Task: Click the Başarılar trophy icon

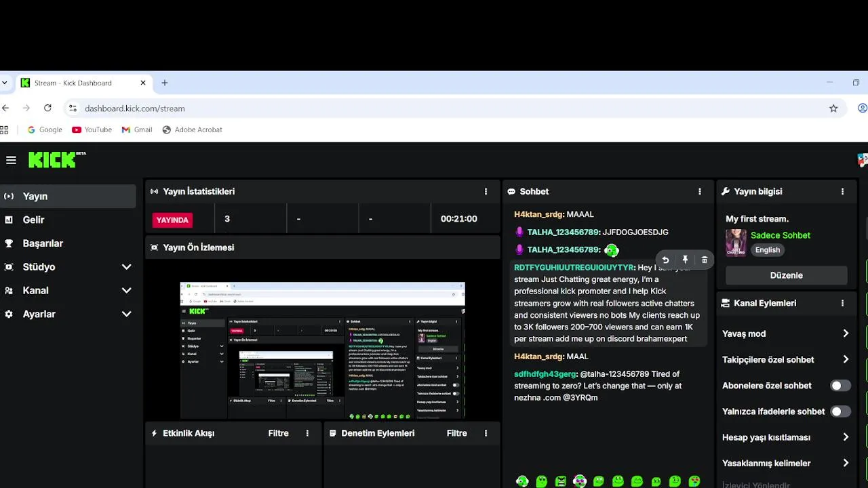Action: click(x=9, y=243)
